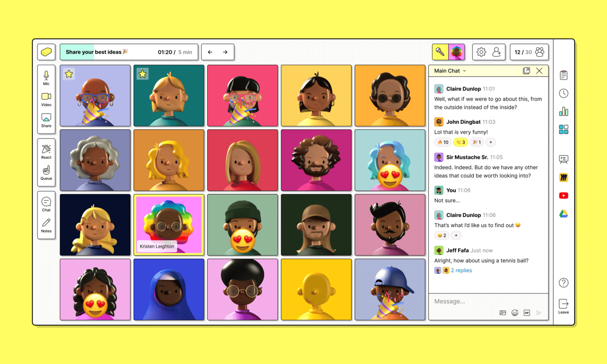
Task: Open the 2 replies thread
Action: pos(461,271)
